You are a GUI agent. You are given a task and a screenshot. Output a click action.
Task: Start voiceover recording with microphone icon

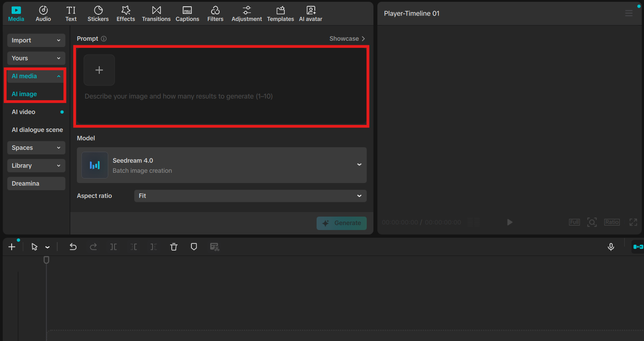tap(611, 247)
